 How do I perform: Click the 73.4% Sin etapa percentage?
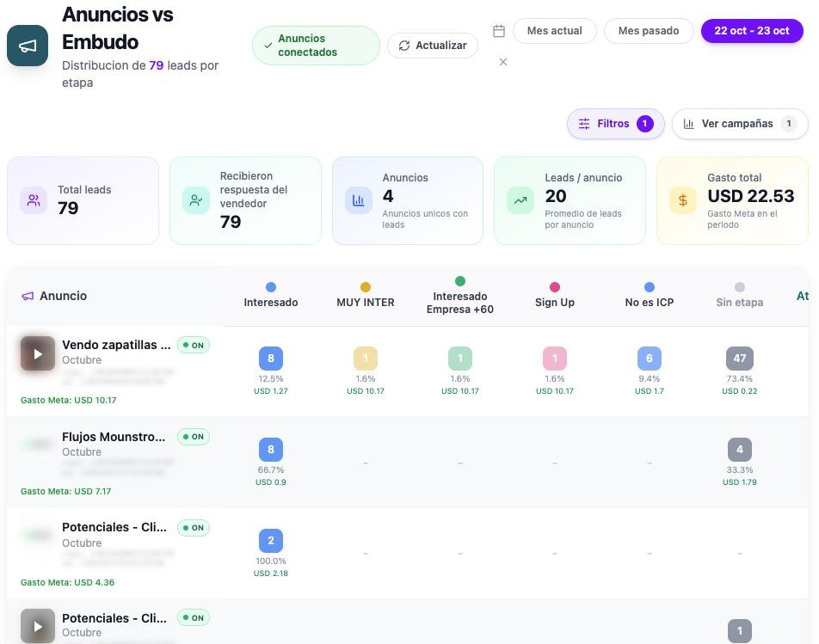click(740, 379)
